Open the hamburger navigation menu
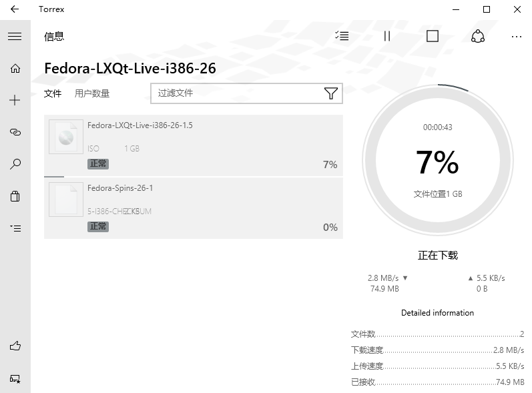Screen dimensions: 532x393 (15, 36)
